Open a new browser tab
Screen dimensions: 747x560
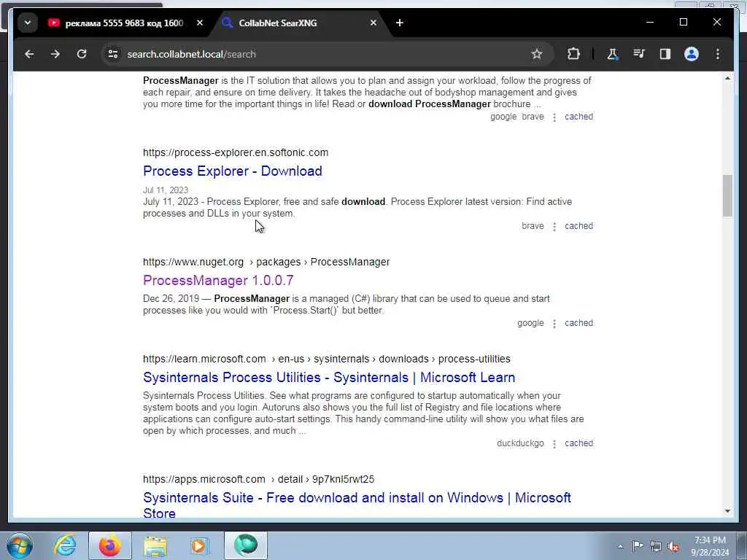pyautogui.click(x=400, y=23)
